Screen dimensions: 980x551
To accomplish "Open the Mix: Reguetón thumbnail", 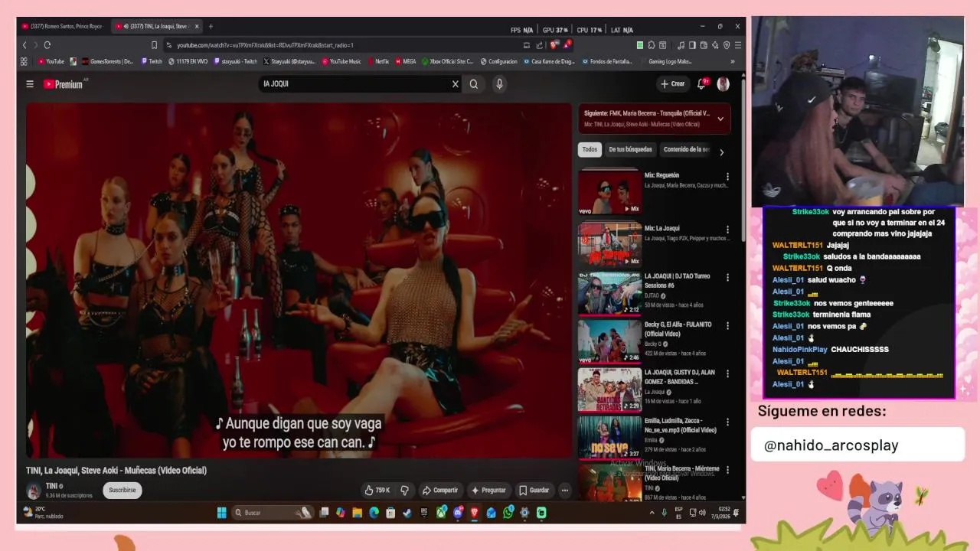I will point(609,191).
